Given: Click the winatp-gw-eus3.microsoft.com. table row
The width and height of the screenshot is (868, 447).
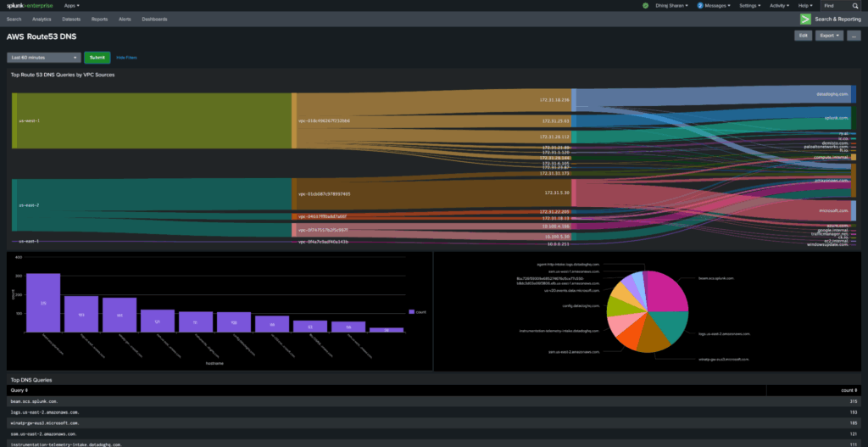Looking at the screenshot, I should pyautogui.click(x=434, y=422).
